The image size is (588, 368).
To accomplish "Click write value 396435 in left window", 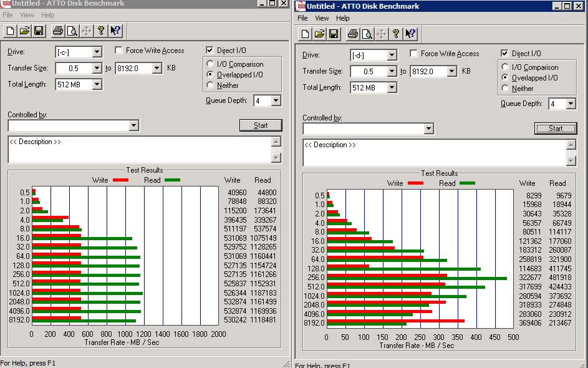I will 235,220.
